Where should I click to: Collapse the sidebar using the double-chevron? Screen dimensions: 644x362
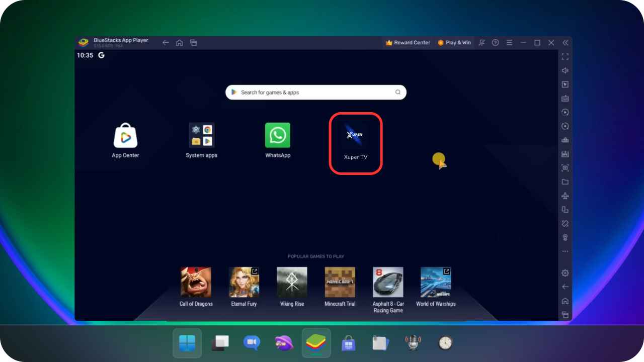pyautogui.click(x=565, y=42)
